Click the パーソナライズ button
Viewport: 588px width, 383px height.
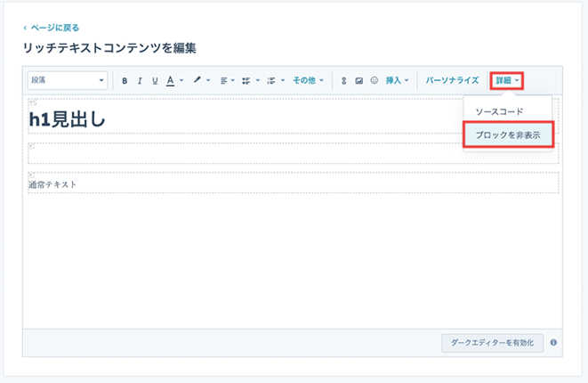(x=452, y=80)
